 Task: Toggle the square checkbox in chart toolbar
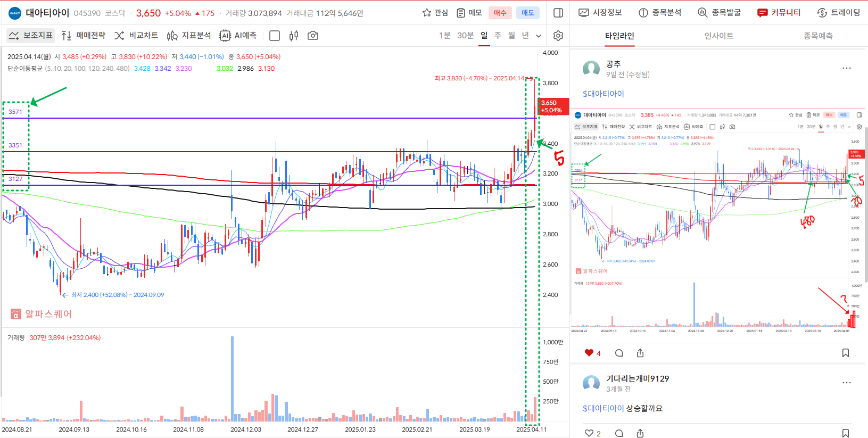point(275,36)
